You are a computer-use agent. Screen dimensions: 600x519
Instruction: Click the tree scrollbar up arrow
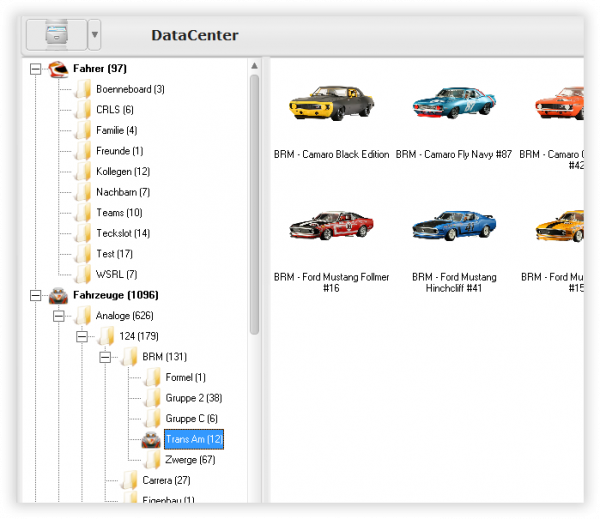pos(254,66)
